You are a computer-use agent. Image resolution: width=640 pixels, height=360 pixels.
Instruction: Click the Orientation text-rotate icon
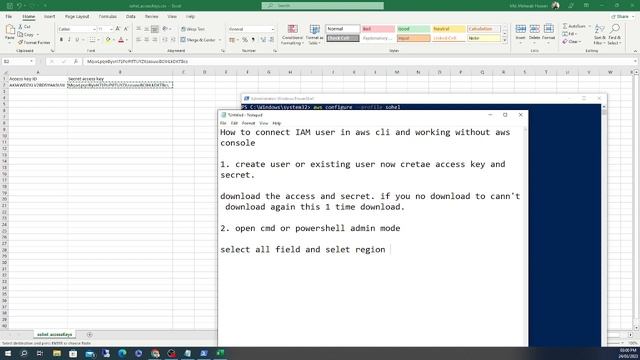[x=165, y=29]
